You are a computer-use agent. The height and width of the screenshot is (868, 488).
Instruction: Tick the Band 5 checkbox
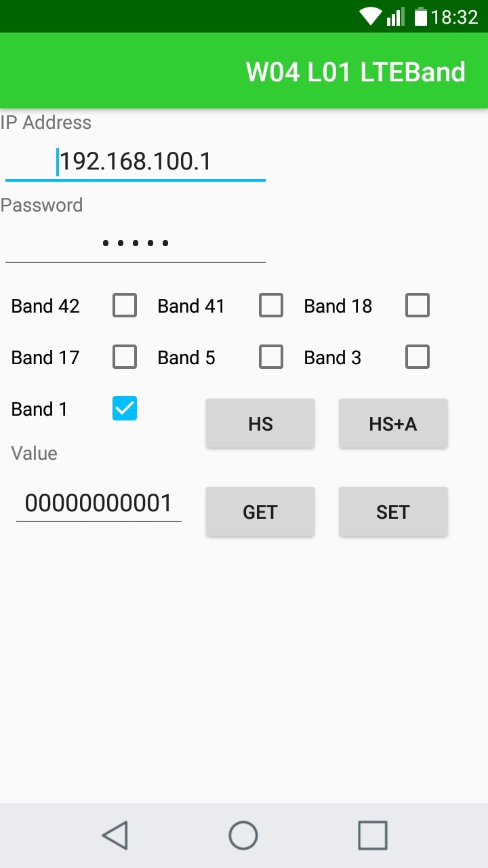(271, 357)
